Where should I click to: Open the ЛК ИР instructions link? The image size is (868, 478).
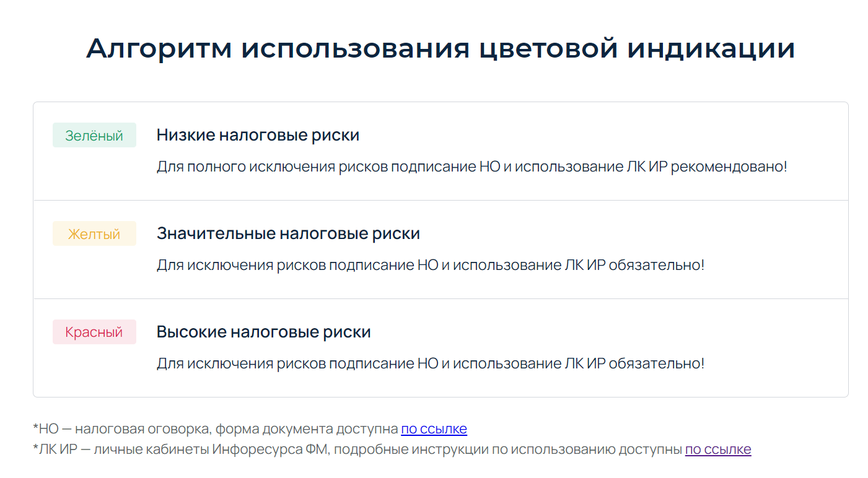(718, 450)
